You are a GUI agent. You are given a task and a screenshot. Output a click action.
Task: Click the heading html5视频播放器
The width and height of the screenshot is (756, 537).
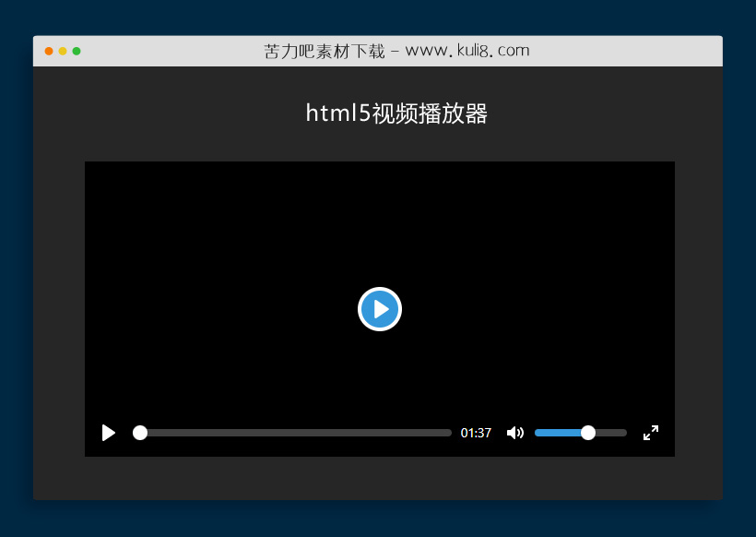coord(396,113)
